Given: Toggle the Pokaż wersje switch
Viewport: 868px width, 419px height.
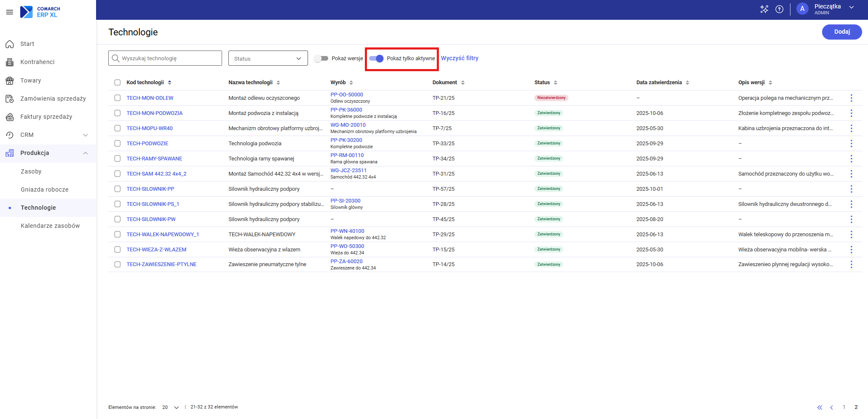Looking at the screenshot, I should click(321, 59).
